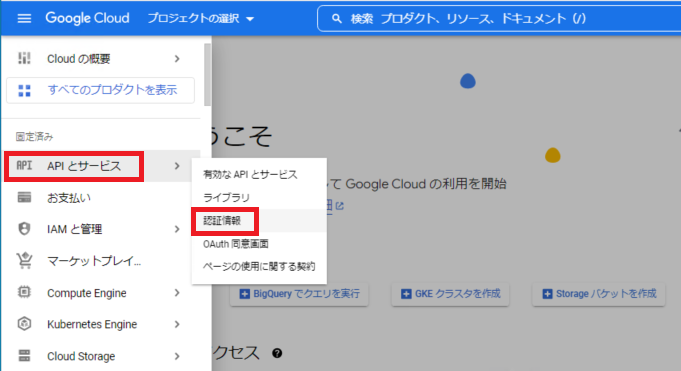681x371 pixels.
Task: Select 認証情報 submenu entry
Action: (x=259, y=221)
